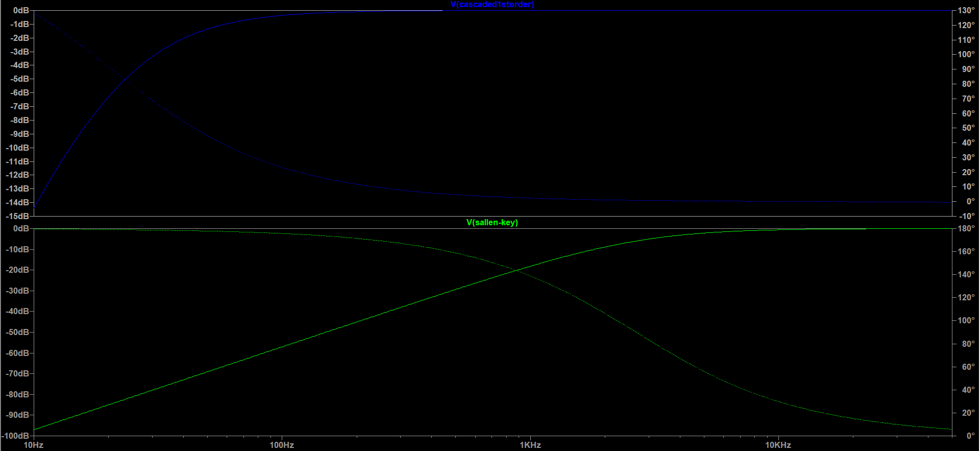Click the -100dB magnitude axis label
980x451 pixels.
[x=15, y=436]
